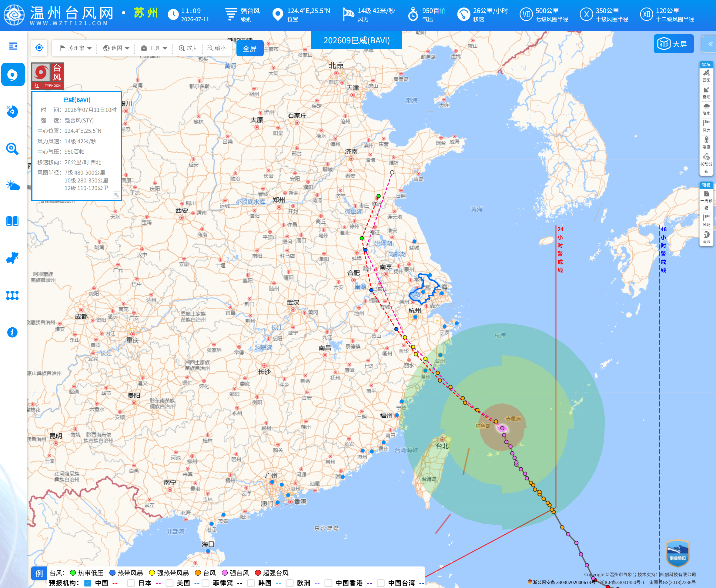Open the China map sidebar icon

(12, 258)
